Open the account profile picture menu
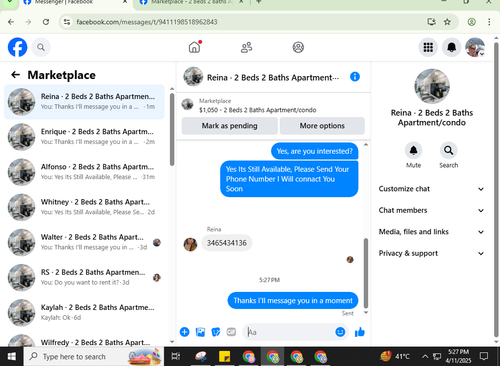The width and height of the screenshot is (500, 366). pos(475,47)
